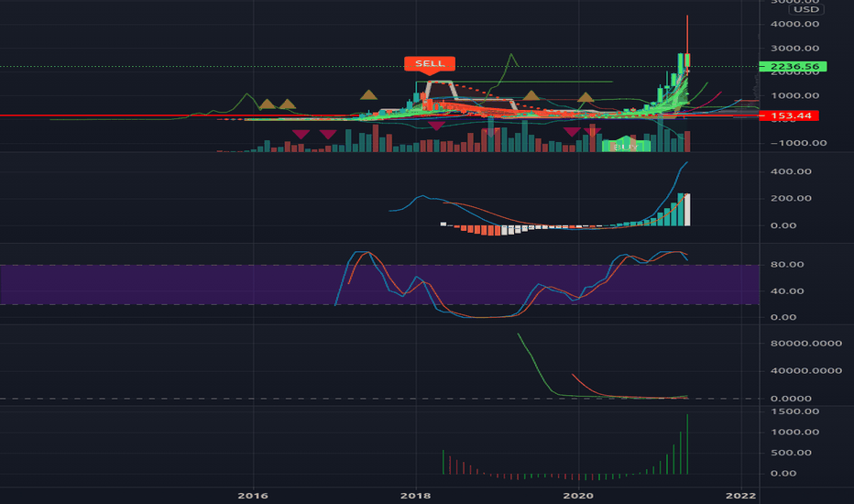Image resolution: width=854 pixels, height=504 pixels.
Task: Select the red 153.44 price line label
Action: [x=789, y=115]
